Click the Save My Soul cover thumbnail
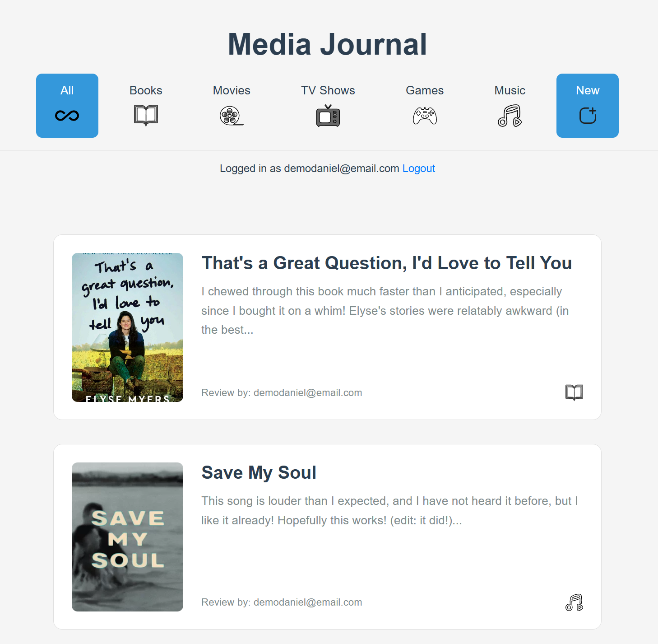Screen dimensions: 658x644 (x=127, y=537)
